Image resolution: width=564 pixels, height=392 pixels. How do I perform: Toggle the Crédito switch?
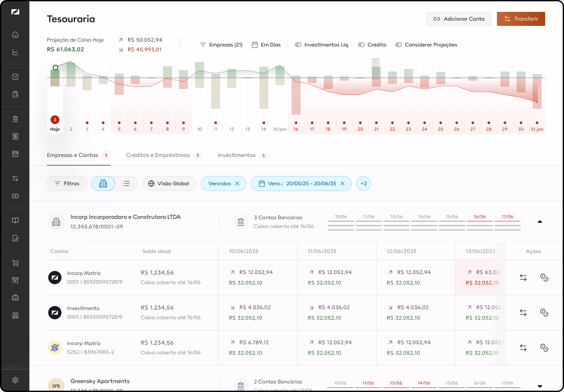click(361, 45)
